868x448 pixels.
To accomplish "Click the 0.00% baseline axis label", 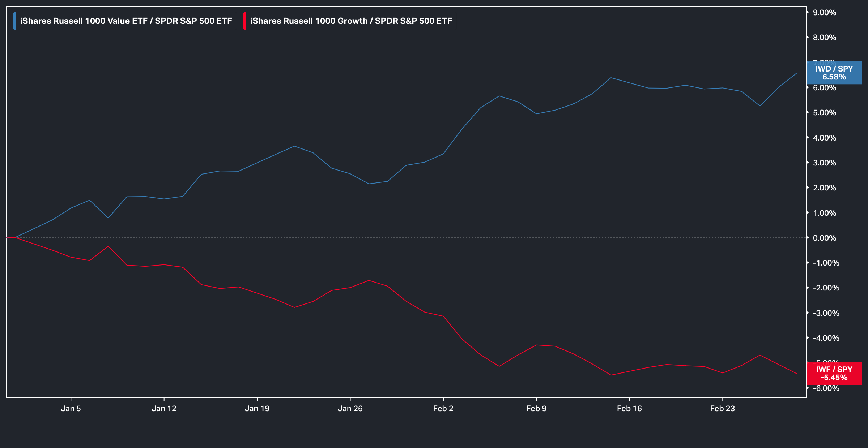I will tap(825, 238).
